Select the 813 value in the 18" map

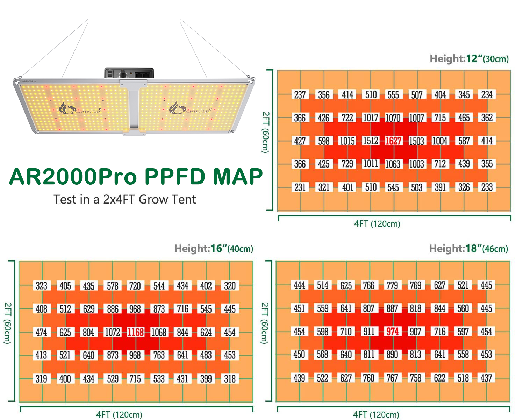click(415, 355)
